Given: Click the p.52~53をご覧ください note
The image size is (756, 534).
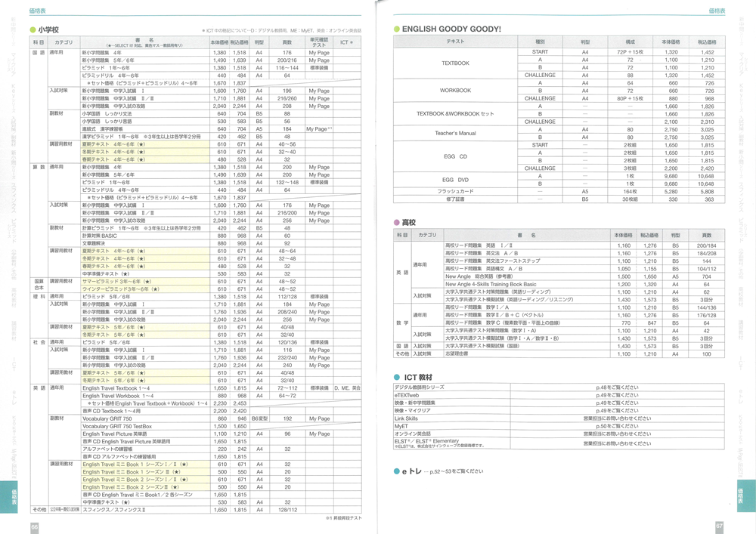Looking at the screenshot, I should 456,471.
